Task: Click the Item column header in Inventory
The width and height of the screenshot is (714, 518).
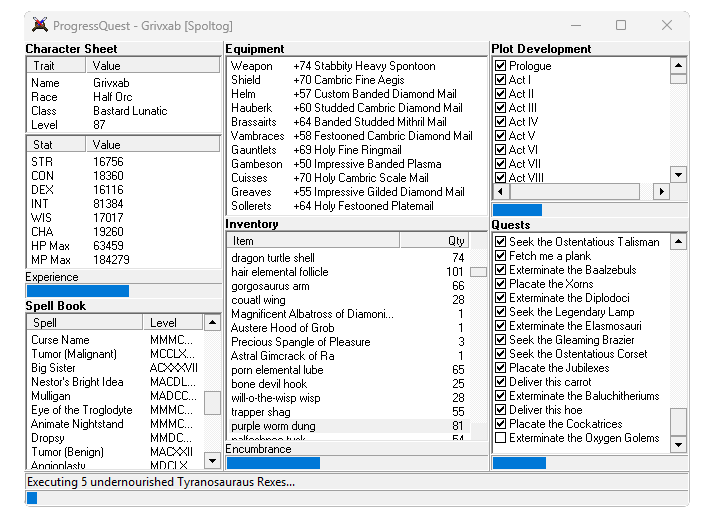Action: click(x=312, y=241)
